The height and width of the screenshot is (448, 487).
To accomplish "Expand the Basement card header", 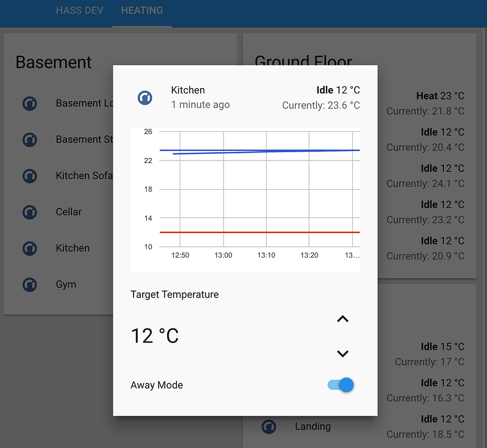I will [x=54, y=62].
